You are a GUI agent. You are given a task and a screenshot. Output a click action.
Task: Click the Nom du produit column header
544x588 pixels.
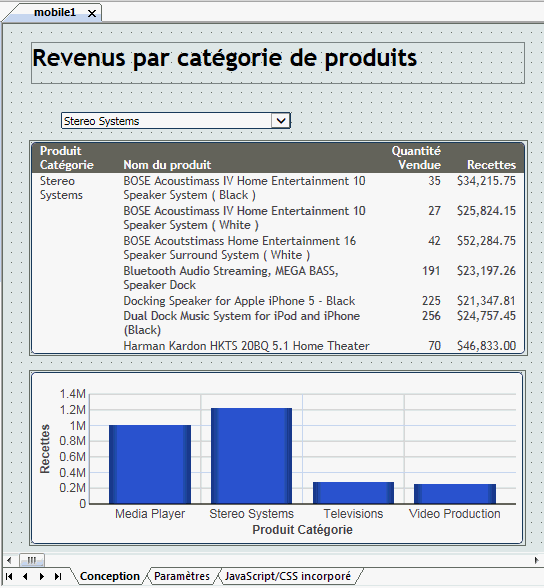pos(167,165)
